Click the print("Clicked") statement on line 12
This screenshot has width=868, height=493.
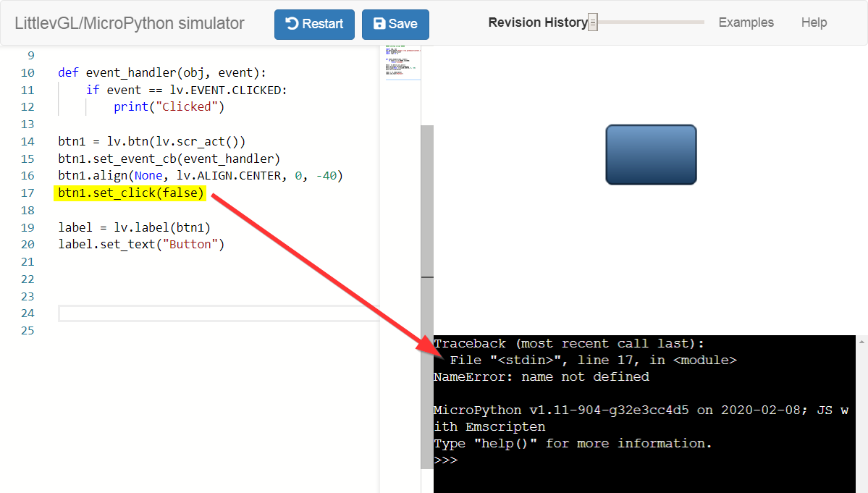tap(169, 107)
